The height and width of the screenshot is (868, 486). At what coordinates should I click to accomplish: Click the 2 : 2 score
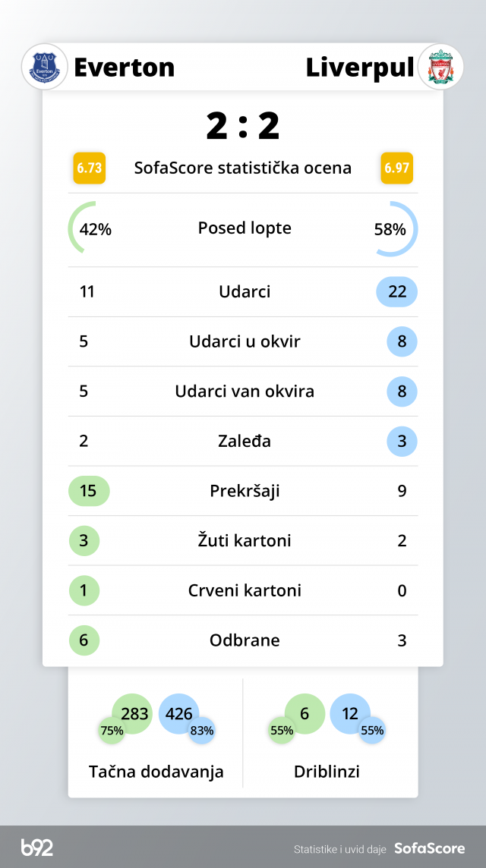pyautogui.click(x=243, y=125)
